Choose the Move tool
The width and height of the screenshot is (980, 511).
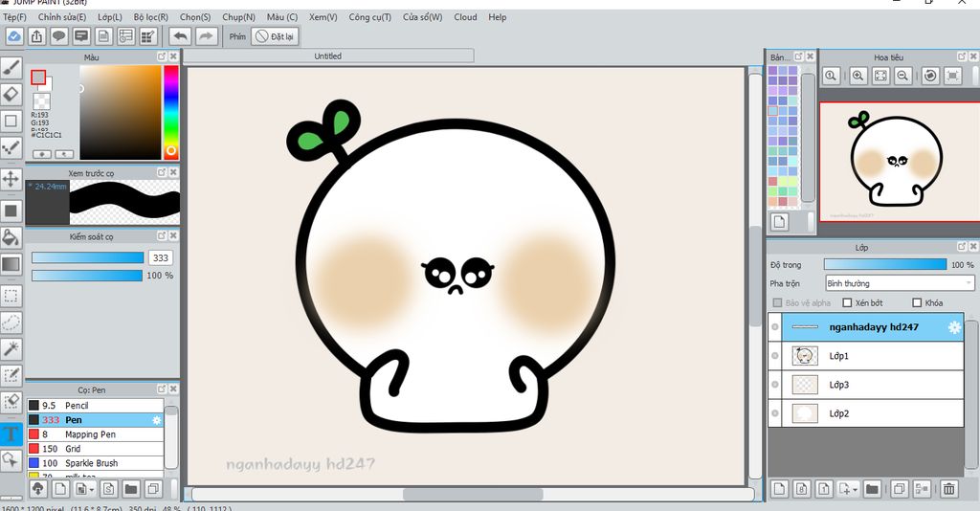click(11, 179)
